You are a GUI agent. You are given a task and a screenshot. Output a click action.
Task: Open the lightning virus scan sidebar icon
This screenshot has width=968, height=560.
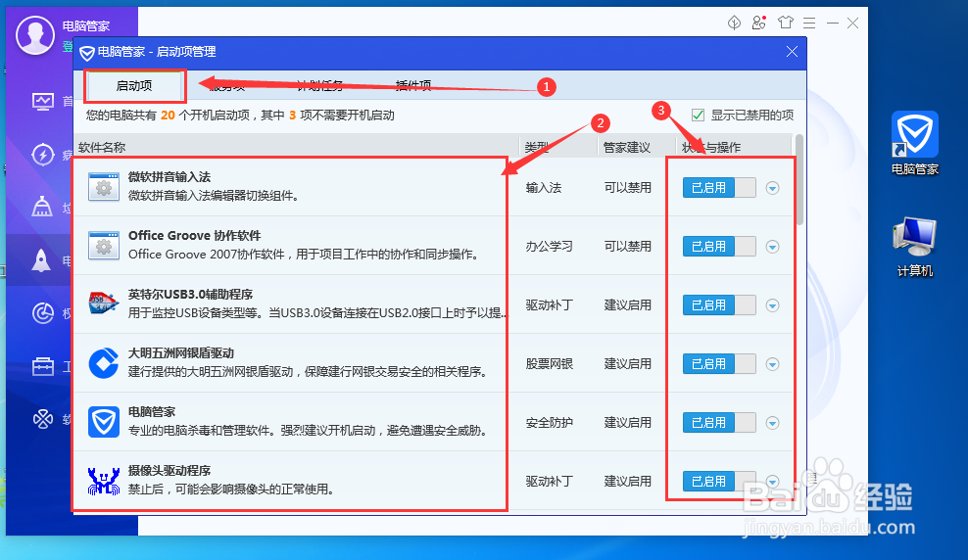[42, 154]
